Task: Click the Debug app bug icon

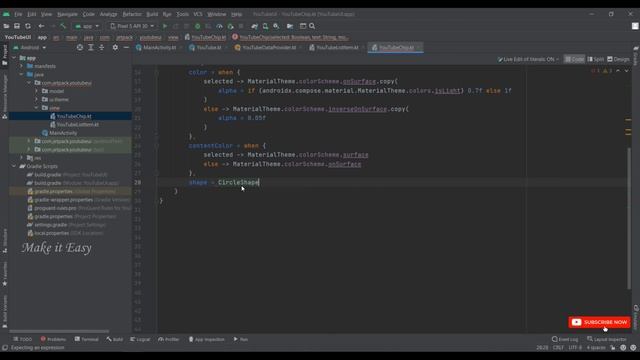Action: [198, 26]
